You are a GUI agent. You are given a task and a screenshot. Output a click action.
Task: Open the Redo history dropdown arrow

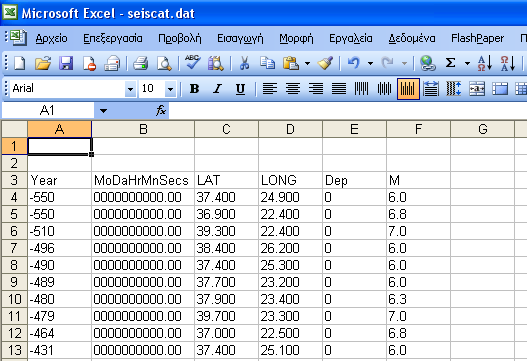click(x=404, y=63)
